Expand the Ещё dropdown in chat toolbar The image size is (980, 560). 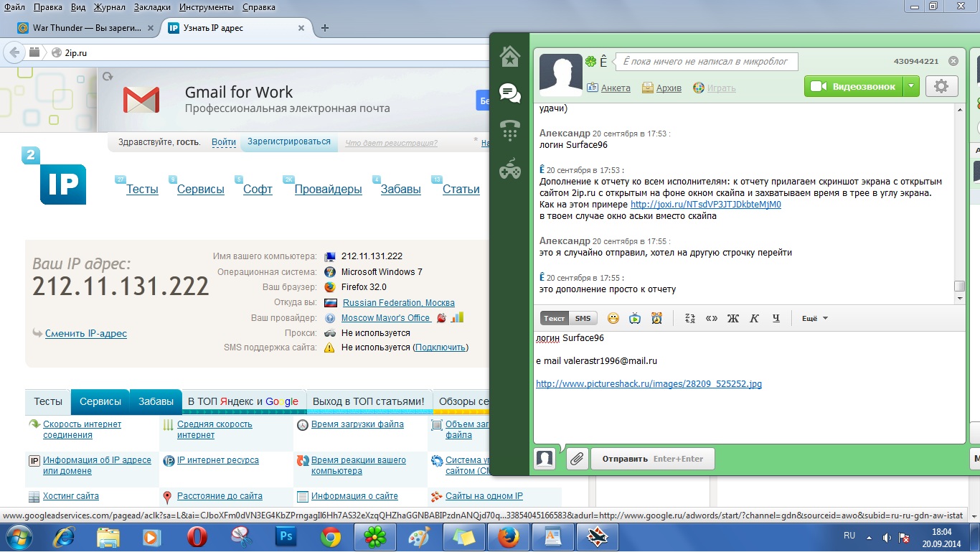coord(814,318)
